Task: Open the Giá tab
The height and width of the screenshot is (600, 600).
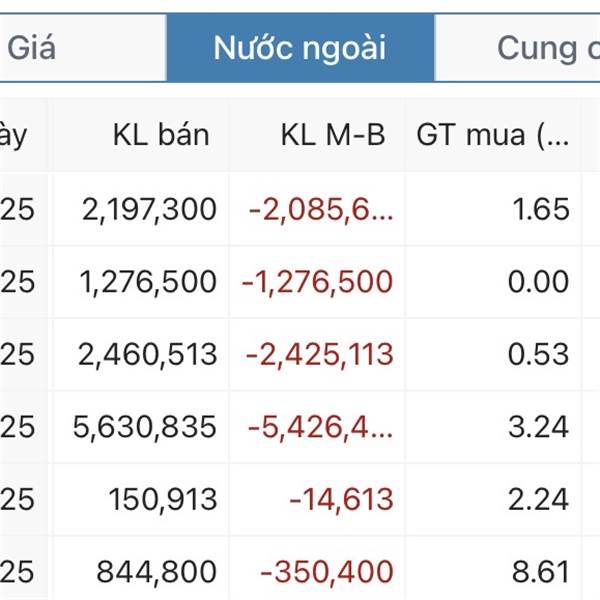Action: pos(83,47)
